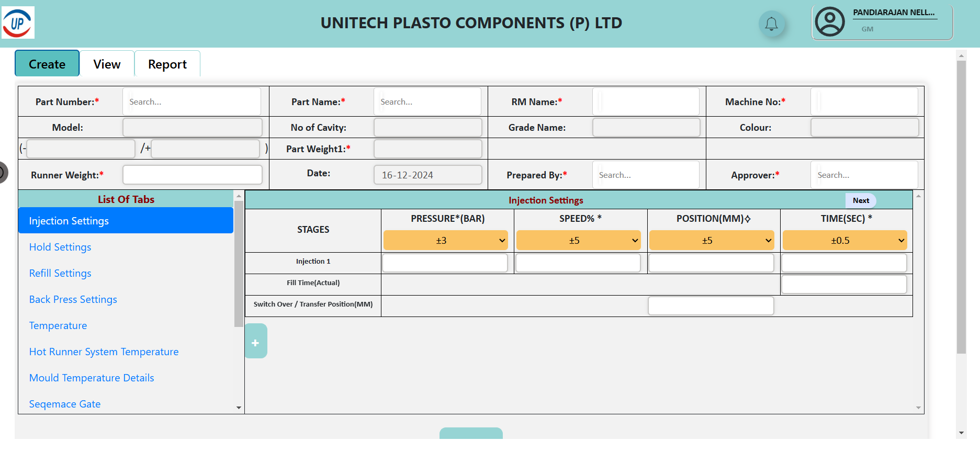Screen dimensions: 980x452
Task: Open Time(Sec) tolerance ±0.5 dropdown
Action: coord(844,241)
